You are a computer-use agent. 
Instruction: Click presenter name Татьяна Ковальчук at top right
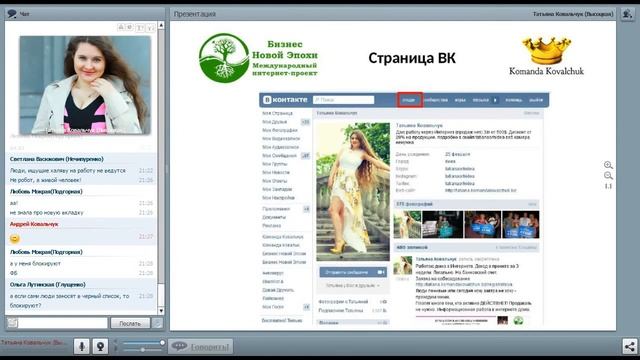[x=573, y=14]
